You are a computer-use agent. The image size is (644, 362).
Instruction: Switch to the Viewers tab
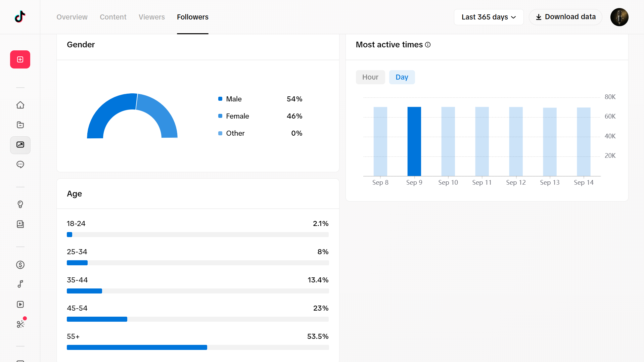click(x=152, y=17)
